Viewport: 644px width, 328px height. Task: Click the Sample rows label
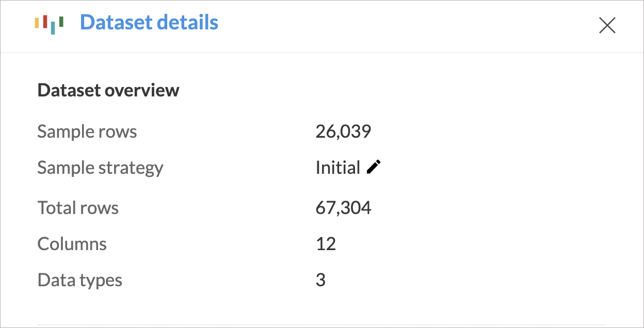[87, 132]
